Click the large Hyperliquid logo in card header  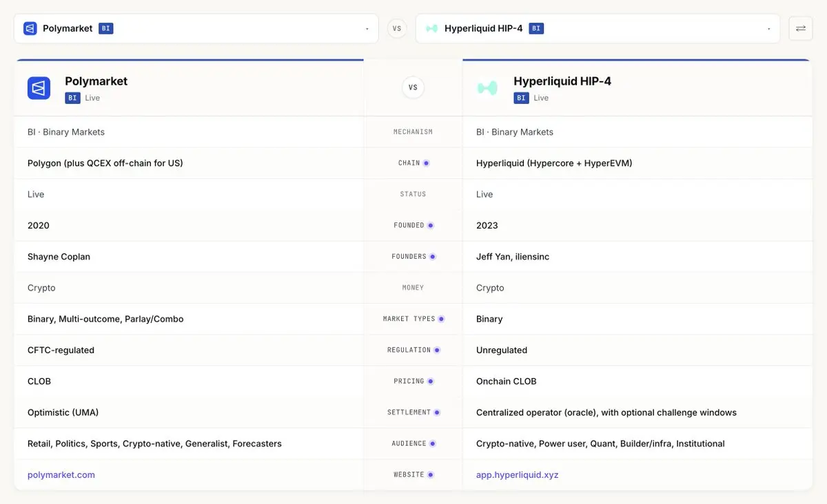point(487,88)
